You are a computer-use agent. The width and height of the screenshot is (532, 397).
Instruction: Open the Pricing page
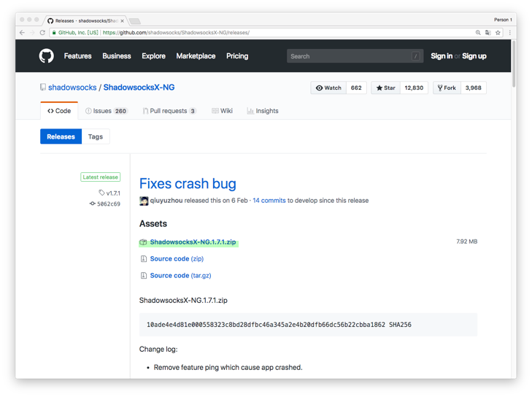pos(237,56)
